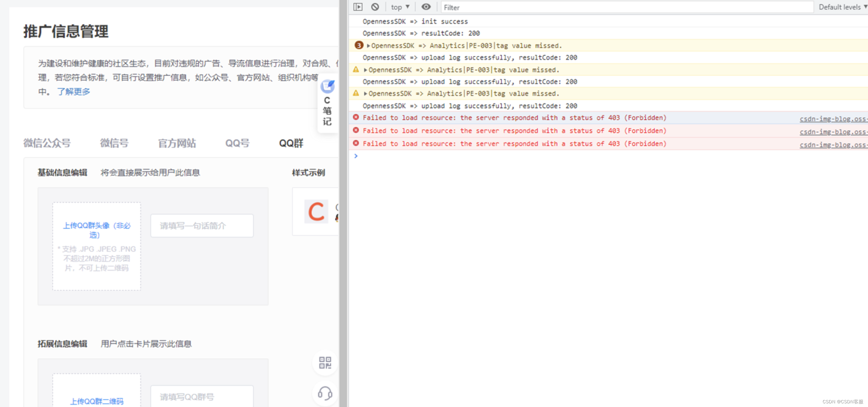
Task: Expand the third Analytics PE-003 warning
Action: click(x=365, y=94)
